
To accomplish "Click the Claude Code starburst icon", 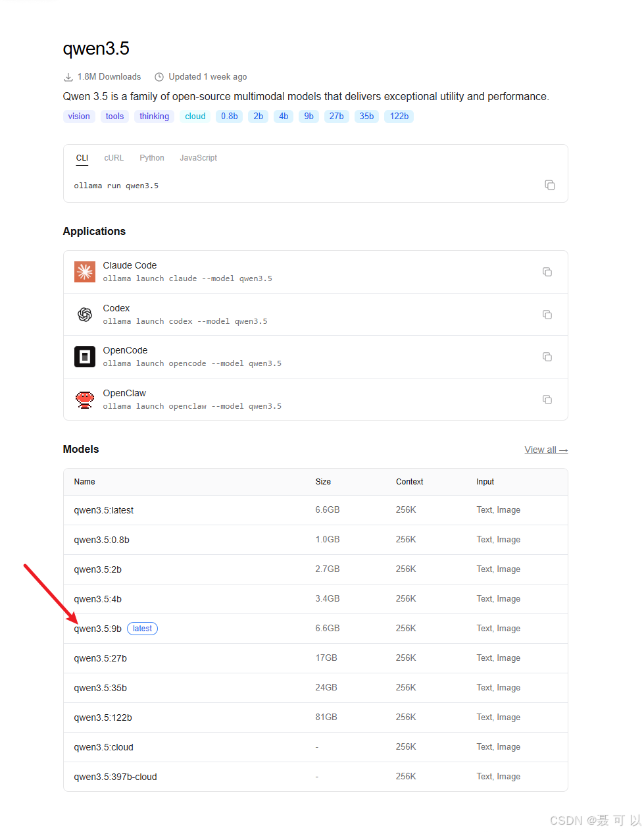I will click(85, 272).
